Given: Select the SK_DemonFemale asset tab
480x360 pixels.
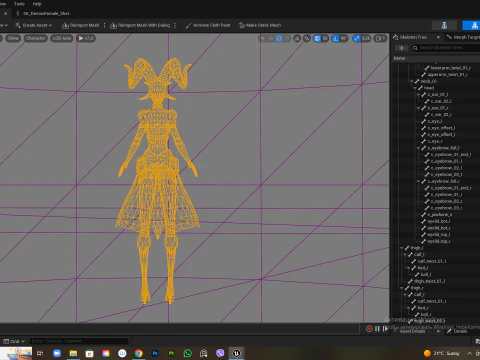Looking at the screenshot, I should click(43, 13).
